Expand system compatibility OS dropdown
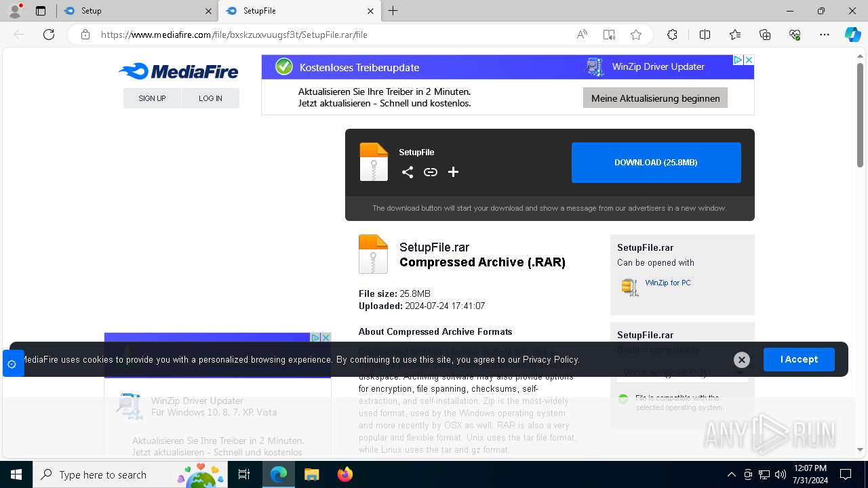The width and height of the screenshot is (868, 488). point(682,373)
